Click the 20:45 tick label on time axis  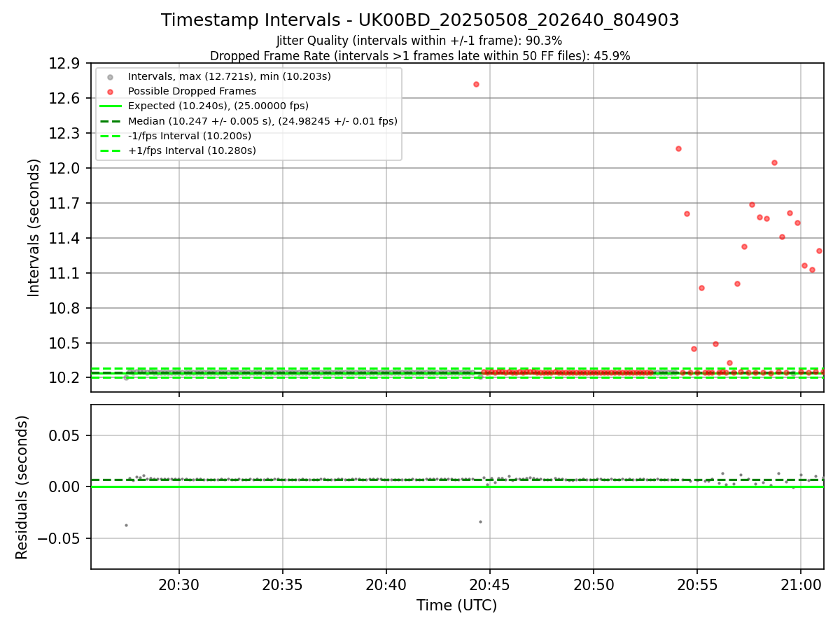[x=490, y=585]
